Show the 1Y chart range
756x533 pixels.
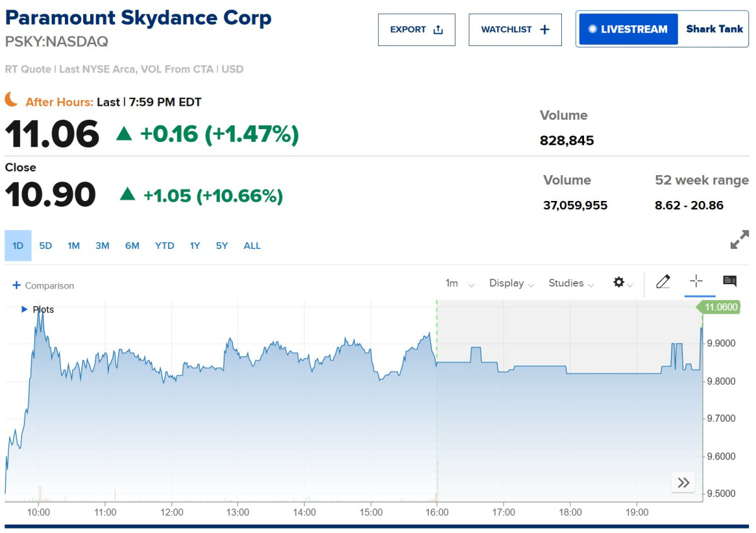195,246
